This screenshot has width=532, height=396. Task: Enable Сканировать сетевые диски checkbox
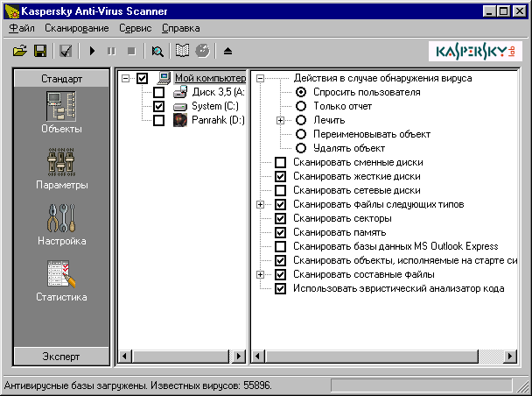coord(280,190)
